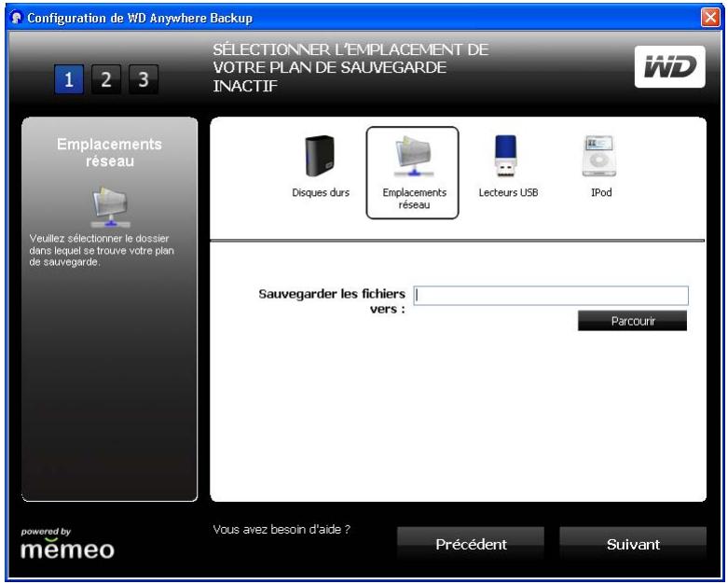
Task: Close the WD Anywhere Backup window
Action: pyautogui.click(x=710, y=18)
